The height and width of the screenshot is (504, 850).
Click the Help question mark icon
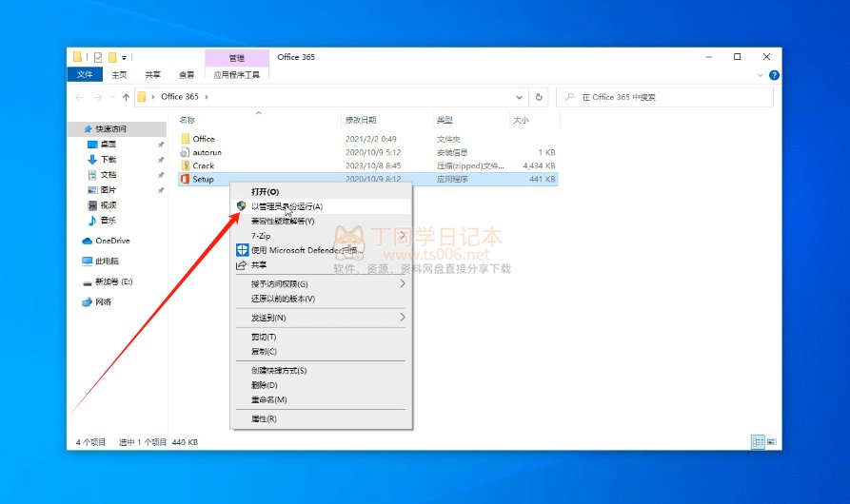(x=774, y=75)
